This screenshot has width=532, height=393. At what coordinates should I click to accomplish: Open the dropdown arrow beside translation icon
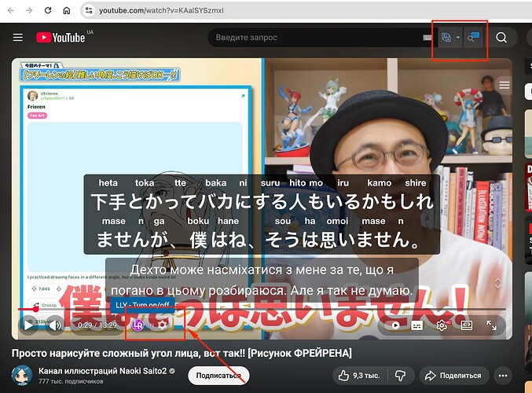tap(458, 37)
